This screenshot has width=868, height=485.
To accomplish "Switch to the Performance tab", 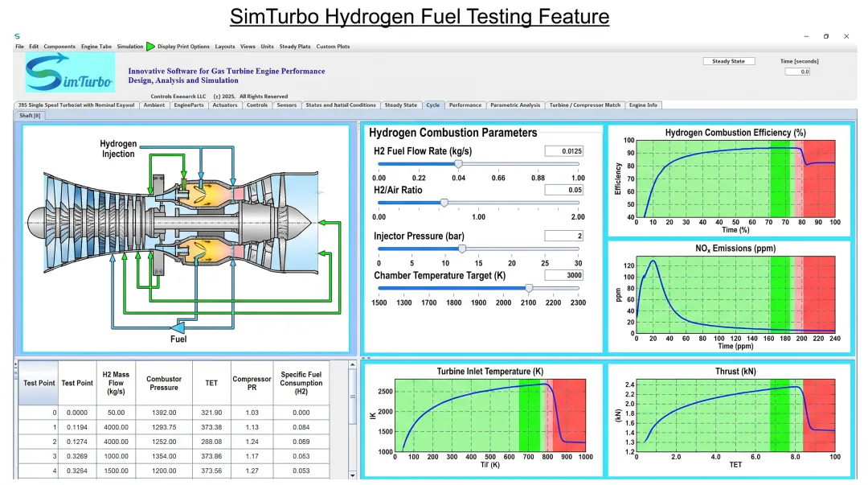I will [465, 105].
